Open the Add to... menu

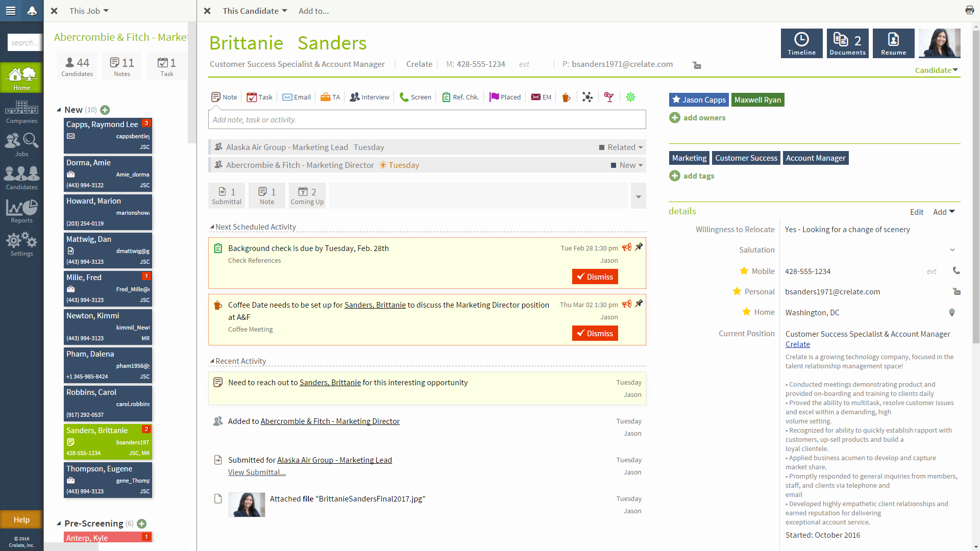(x=313, y=11)
